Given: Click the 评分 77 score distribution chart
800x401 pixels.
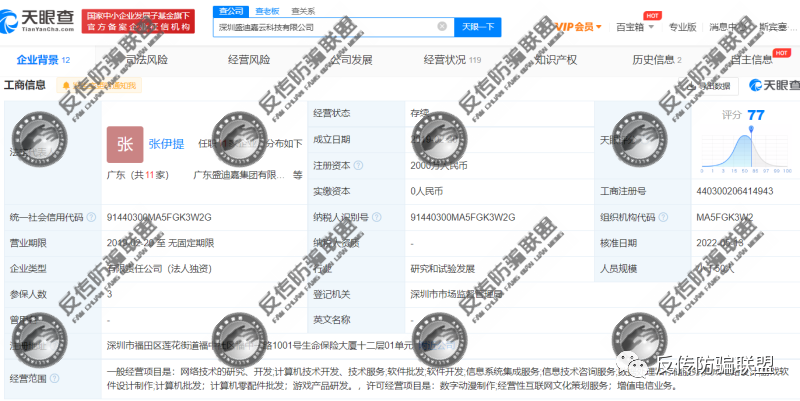Looking at the screenshot, I should coord(746,148).
